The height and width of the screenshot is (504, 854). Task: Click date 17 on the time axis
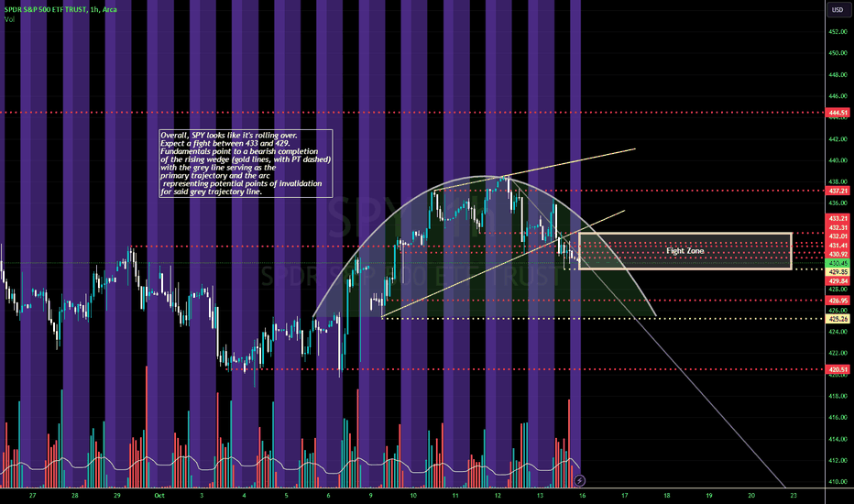point(625,495)
